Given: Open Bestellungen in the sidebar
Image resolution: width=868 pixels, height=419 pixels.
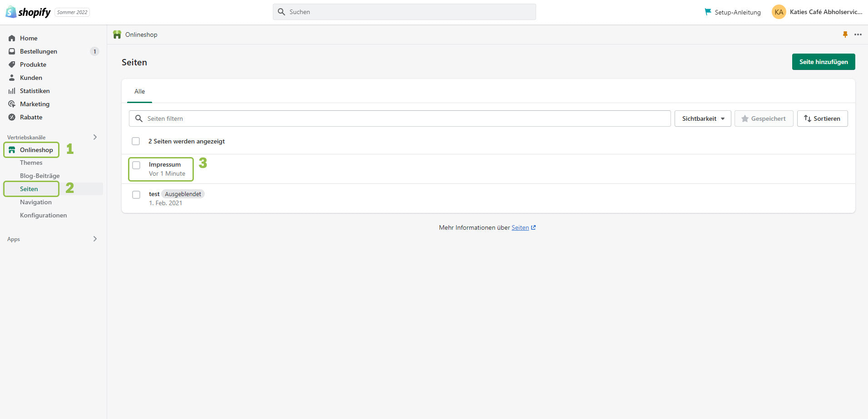Looking at the screenshot, I should [x=39, y=51].
